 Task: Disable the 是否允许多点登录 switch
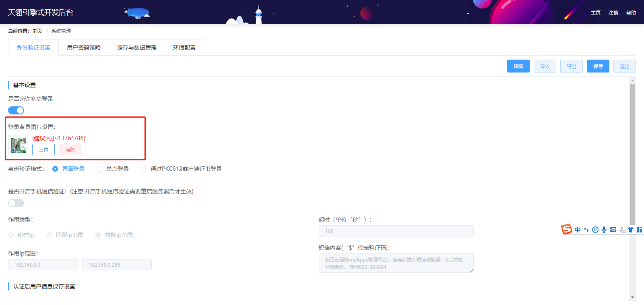(x=16, y=110)
